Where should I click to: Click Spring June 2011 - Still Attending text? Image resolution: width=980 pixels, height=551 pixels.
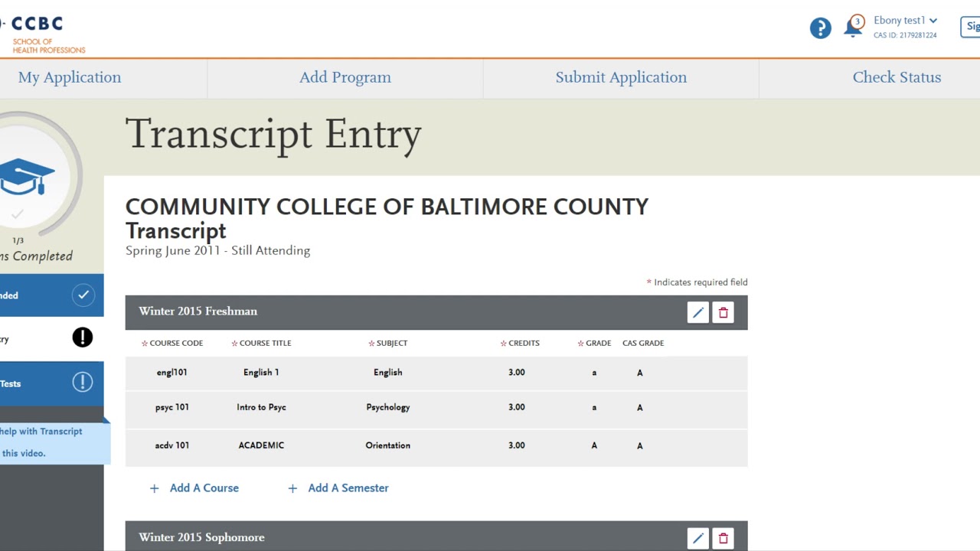tap(217, 250)
